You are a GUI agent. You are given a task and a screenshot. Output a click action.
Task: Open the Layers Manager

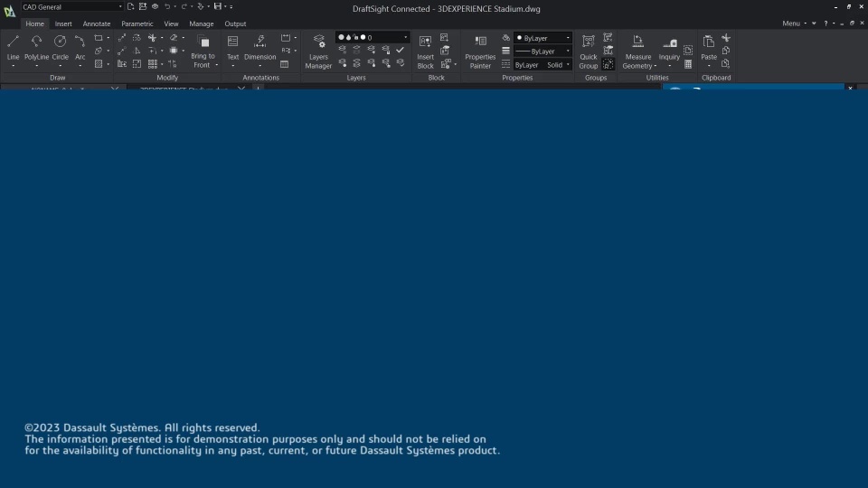pyautogui.click(x=318, y=52)
